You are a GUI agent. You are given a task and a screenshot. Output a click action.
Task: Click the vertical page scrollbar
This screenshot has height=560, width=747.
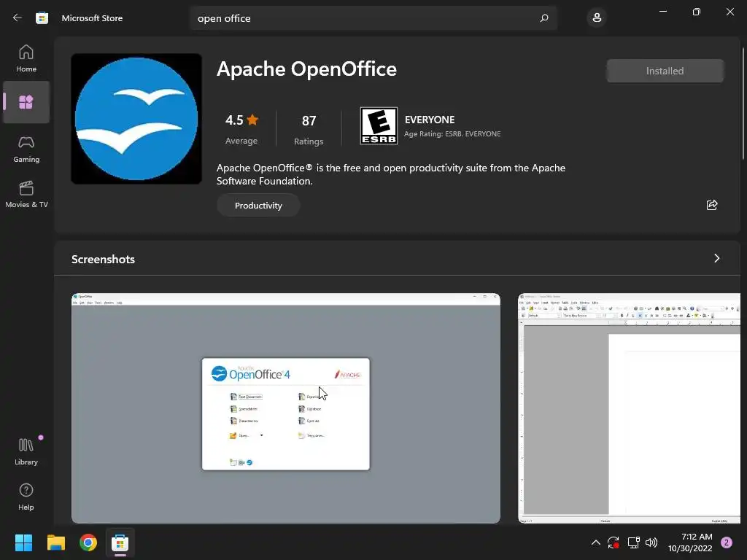click(743, 104)
